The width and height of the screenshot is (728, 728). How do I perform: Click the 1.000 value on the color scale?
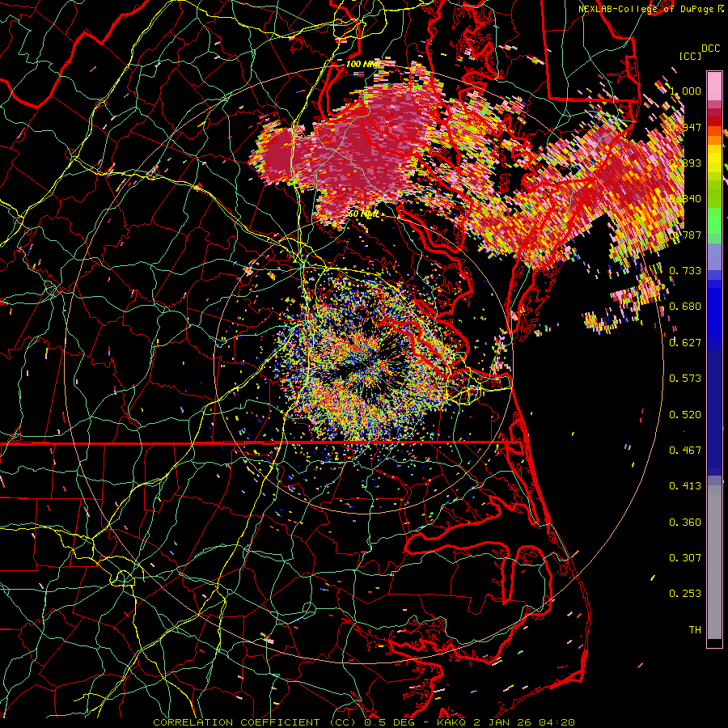pyautogui.click(x=685, y=91)
